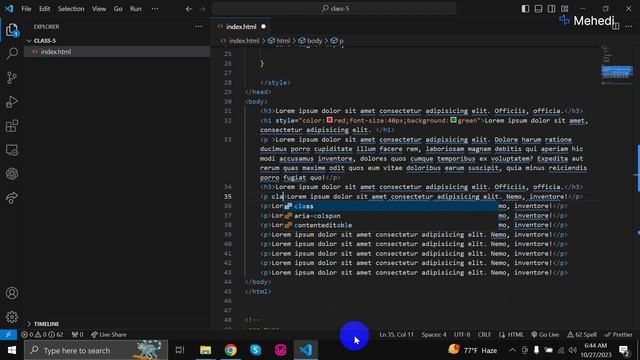This screenshot has height=360, width=640.
Task: Click the command center search box
Action: click(x=334, y=9)
